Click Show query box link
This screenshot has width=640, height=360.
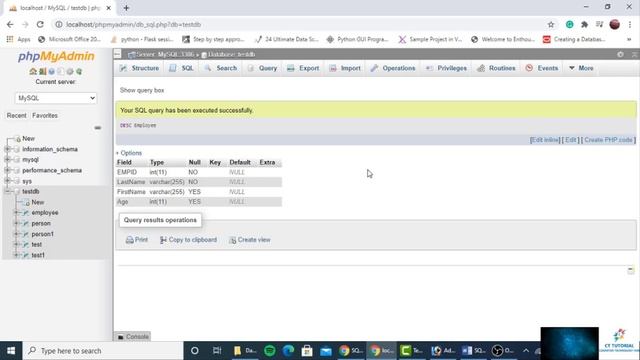(x=142, y=90)
